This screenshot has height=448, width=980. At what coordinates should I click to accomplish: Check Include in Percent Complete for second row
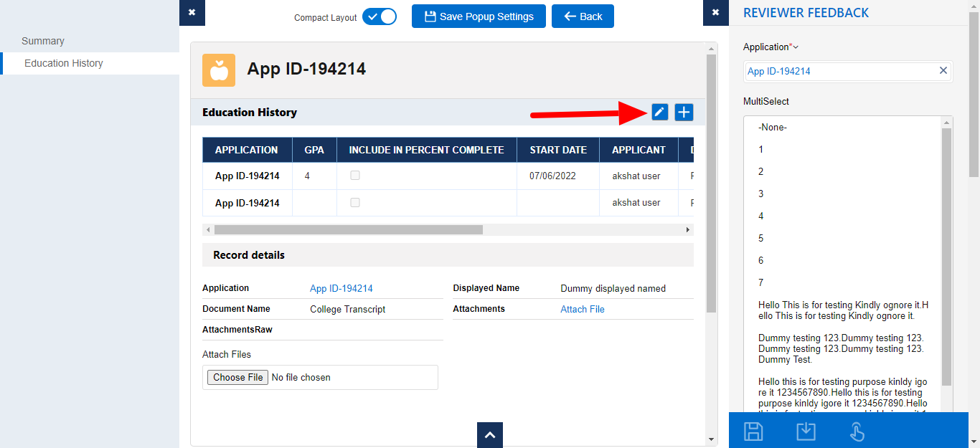tap(355, 203)
